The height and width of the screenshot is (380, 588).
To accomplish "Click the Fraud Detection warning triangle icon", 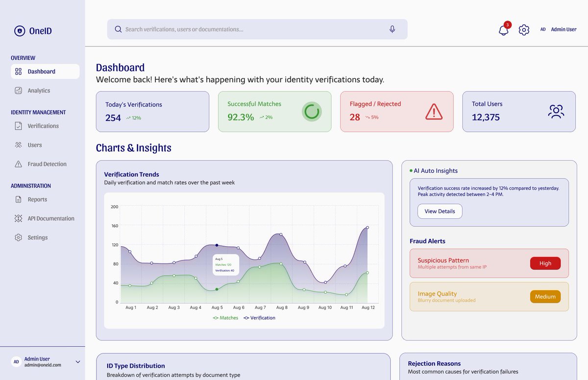I will coord(18,164).
